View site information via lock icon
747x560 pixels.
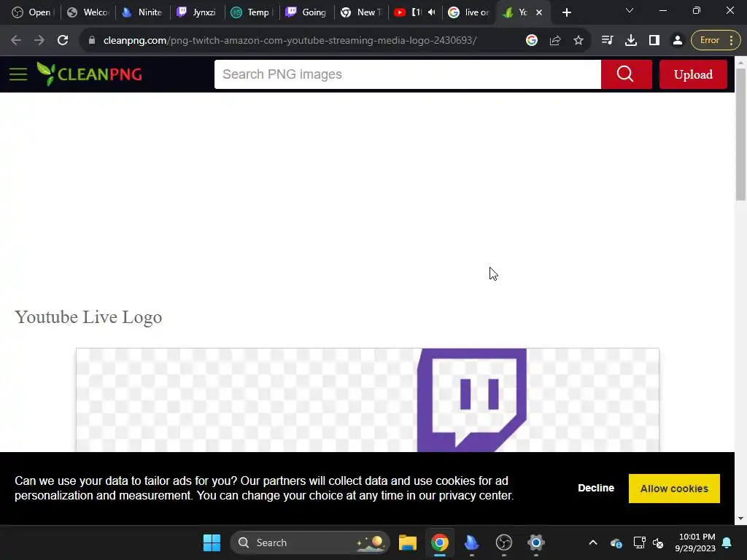[92, 41]
